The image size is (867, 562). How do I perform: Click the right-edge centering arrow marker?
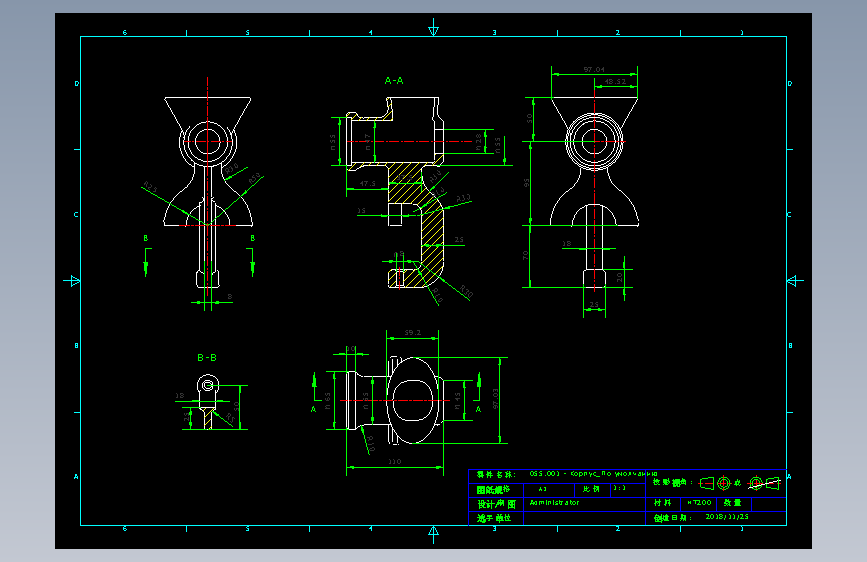pyautogui.click(x=795, y=281)
